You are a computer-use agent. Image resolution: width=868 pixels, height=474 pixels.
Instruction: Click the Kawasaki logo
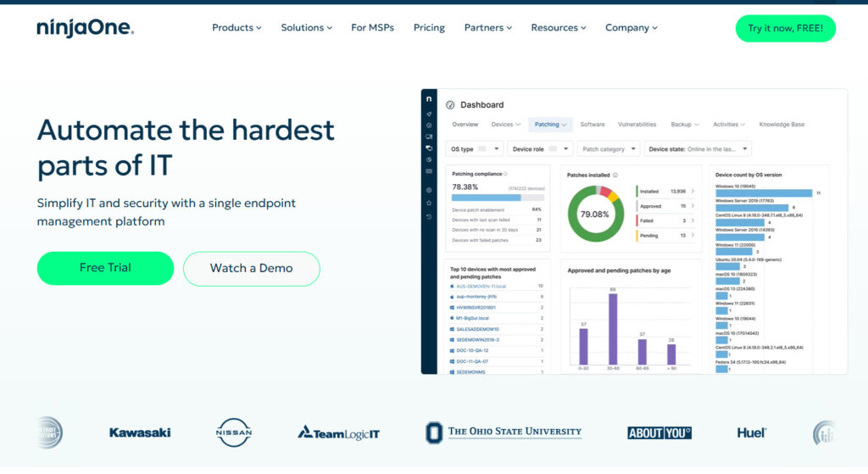(x=140, y=432)
